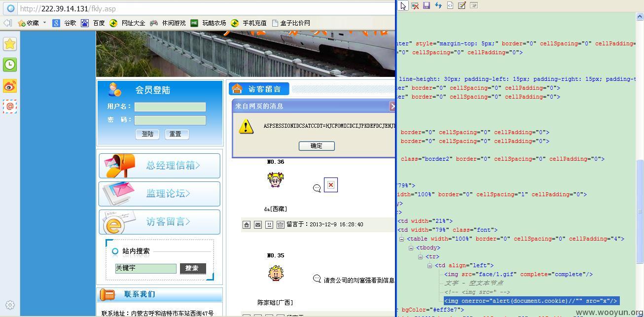Focus the 用户名 username field
The height and width of the screenshot is (317, 644).
tap(170, 106)
